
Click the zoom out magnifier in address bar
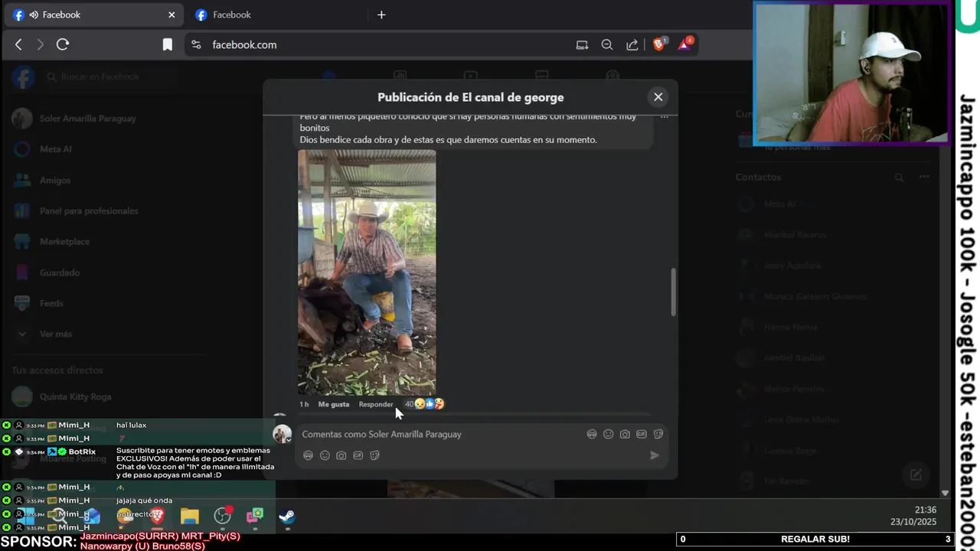pyautogui.click(x=607, y=44)
